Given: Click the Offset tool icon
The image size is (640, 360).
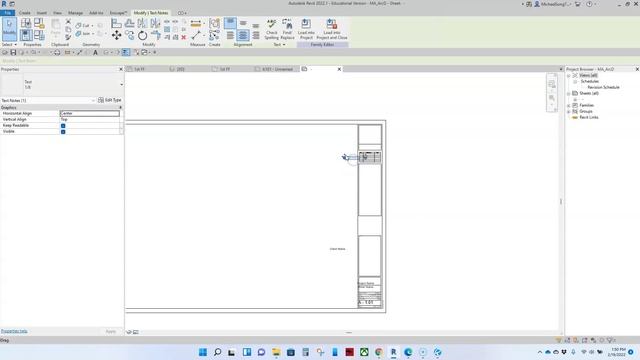Looking at the screenshot, I should (129, 23).
